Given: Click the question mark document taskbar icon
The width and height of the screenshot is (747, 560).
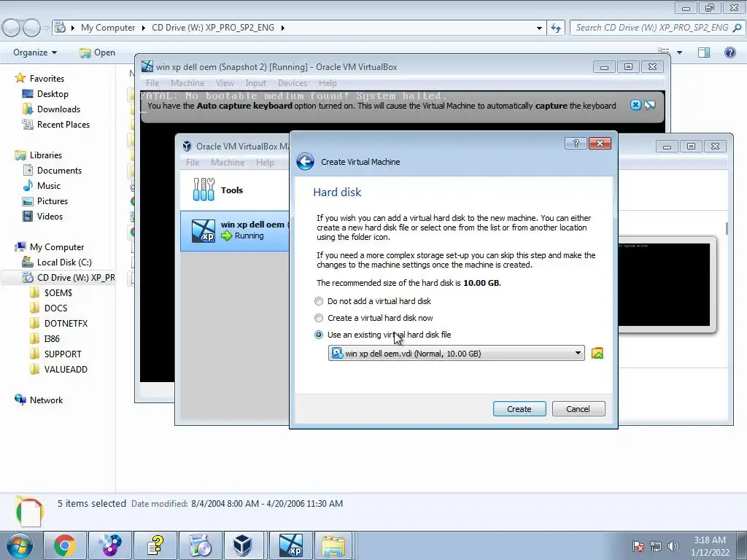Looking at the screenshot, I should click(x=155, y=545).
